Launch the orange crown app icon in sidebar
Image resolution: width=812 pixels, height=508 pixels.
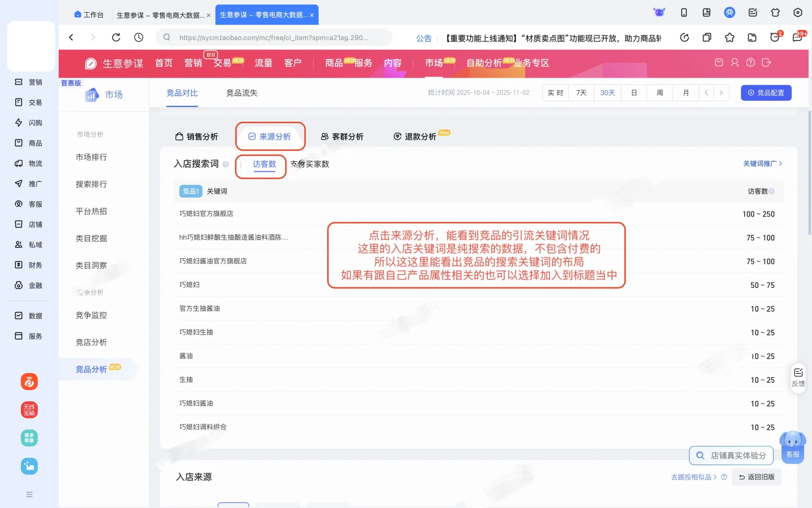(x=29, y=381)
